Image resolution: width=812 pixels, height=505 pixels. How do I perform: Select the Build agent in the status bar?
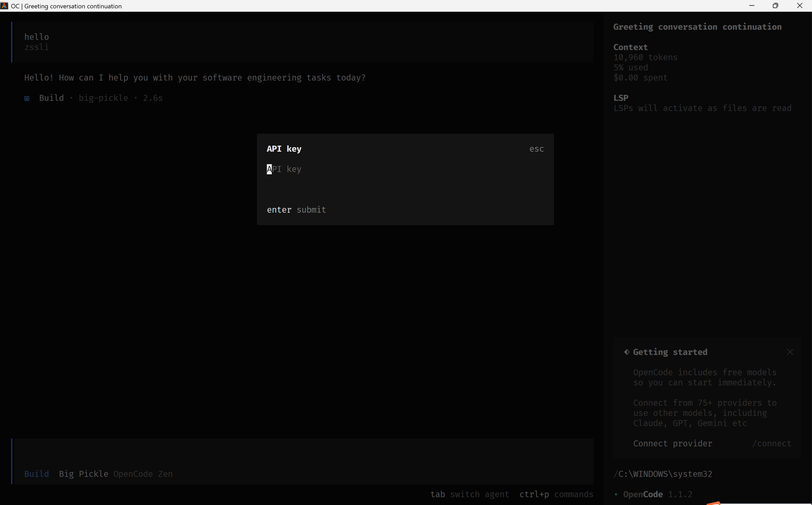36,474
